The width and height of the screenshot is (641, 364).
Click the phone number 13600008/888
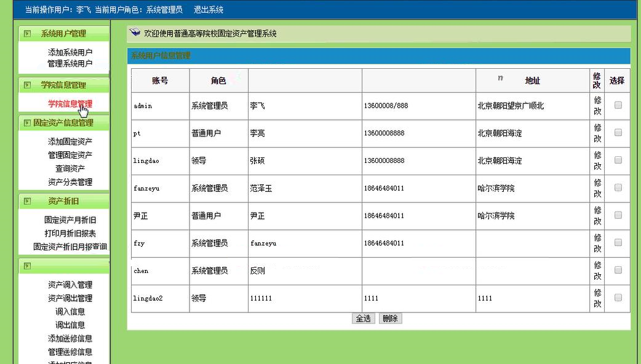pyautogui.click(x=386, y=106)
